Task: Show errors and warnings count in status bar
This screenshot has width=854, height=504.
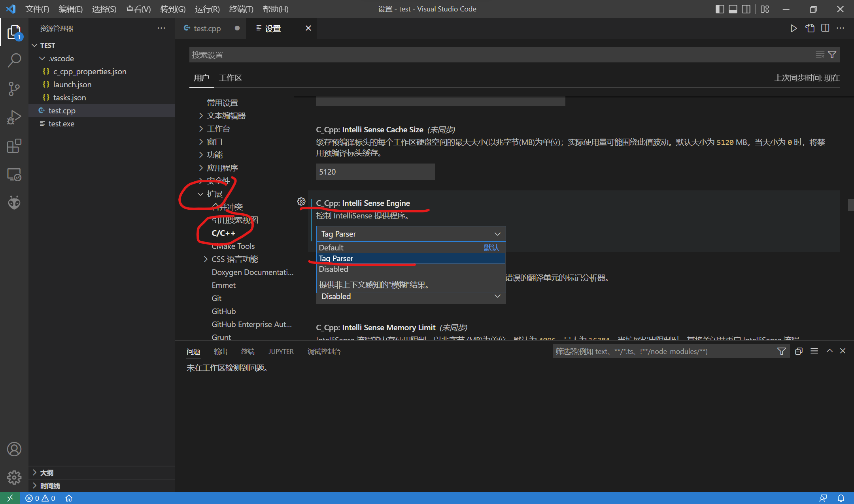Action: click(40, 498)
